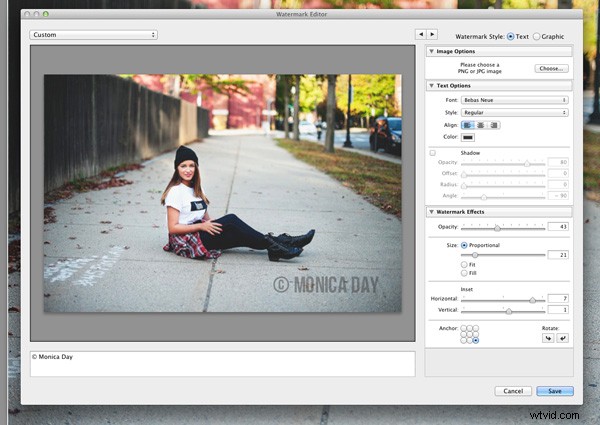
Task: Click the green zoom window button
Action: [x=46, y=14]
